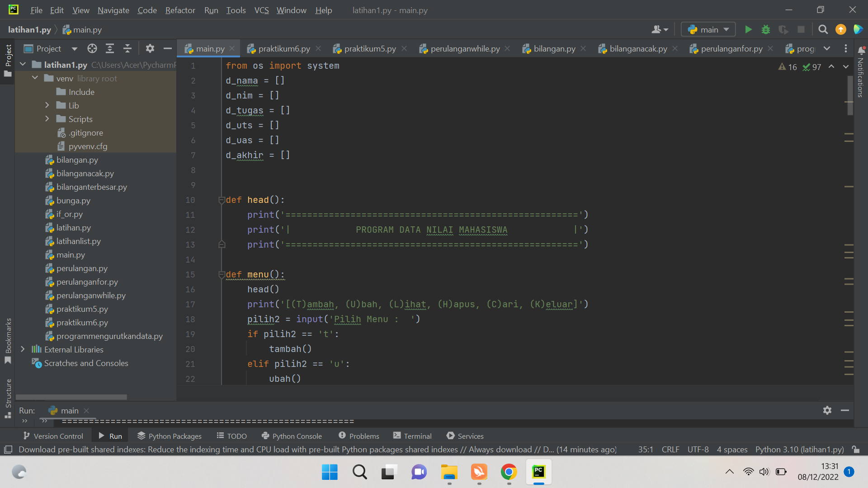The width and height of the screenshot is (868, 488).
Task: Collapse the venv library root
Action: click(35, 78)
